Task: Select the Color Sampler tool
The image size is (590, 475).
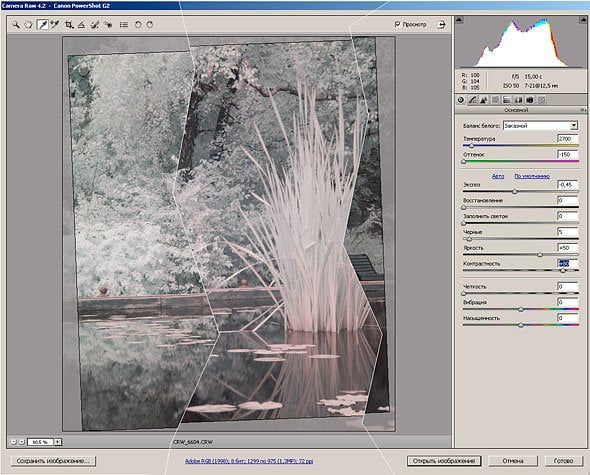Action: point(55,24)
